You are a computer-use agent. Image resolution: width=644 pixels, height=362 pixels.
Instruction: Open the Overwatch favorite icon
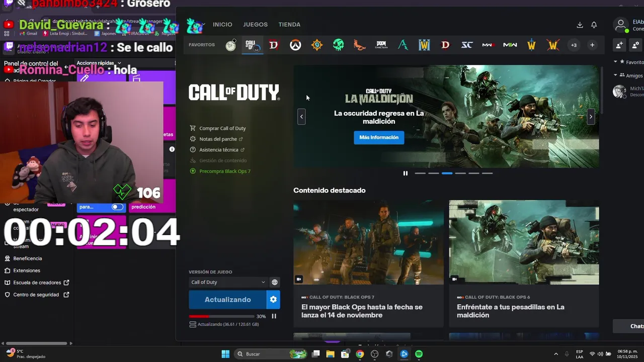pos(295,45)
